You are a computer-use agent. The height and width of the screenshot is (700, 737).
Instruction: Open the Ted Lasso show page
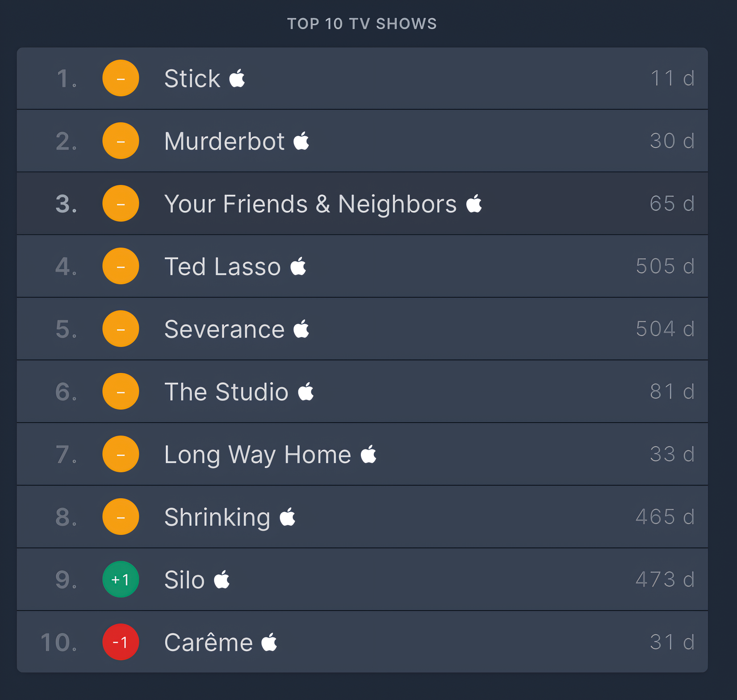[x=222, y=267]
